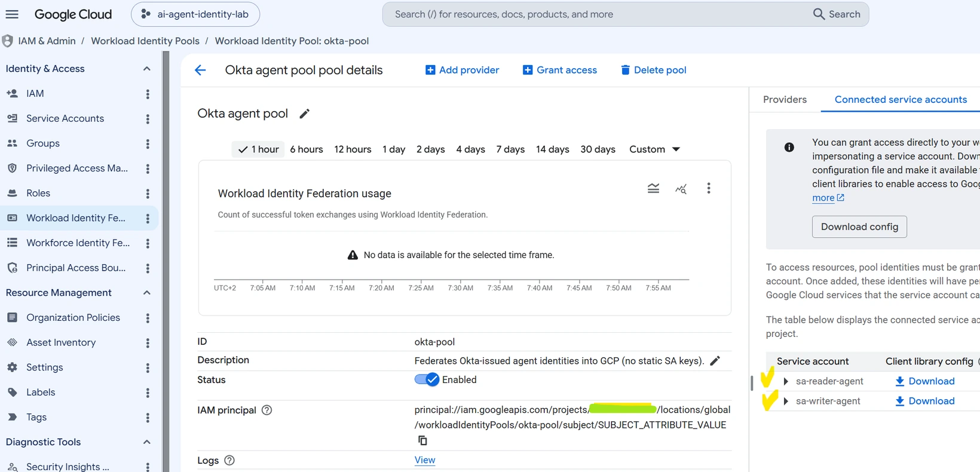Click the Workforce Identity Federation list icon

point(12,243)
